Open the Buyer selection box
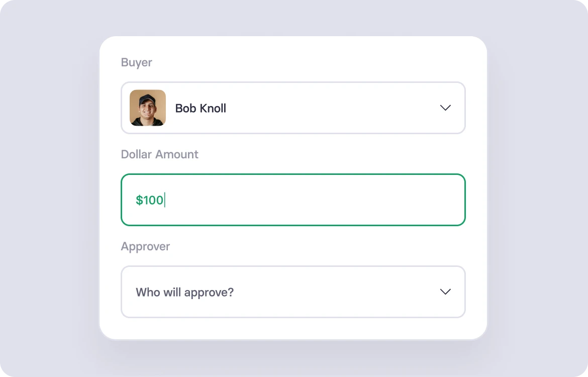This screenshot has width=588, height=377. point(293,108)
